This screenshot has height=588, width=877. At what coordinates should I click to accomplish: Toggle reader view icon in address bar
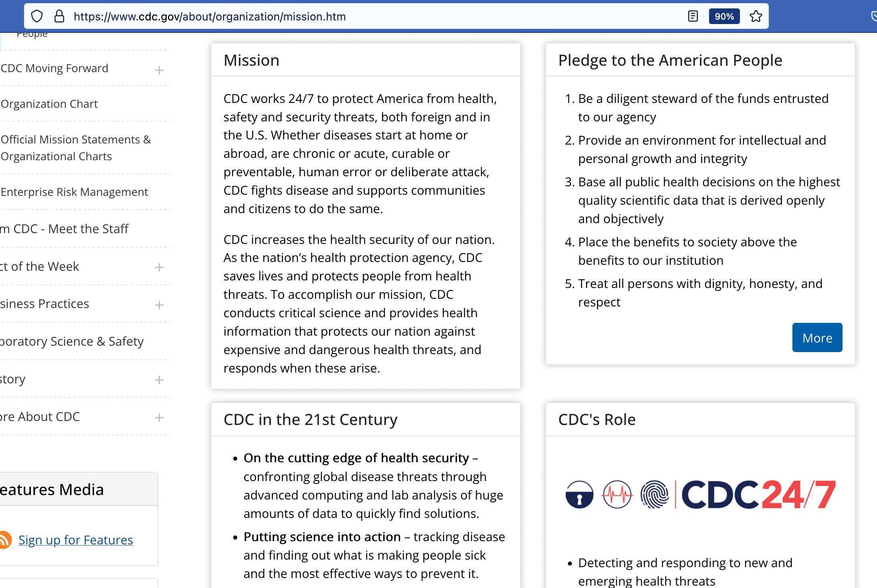click(x=693, y=16)
